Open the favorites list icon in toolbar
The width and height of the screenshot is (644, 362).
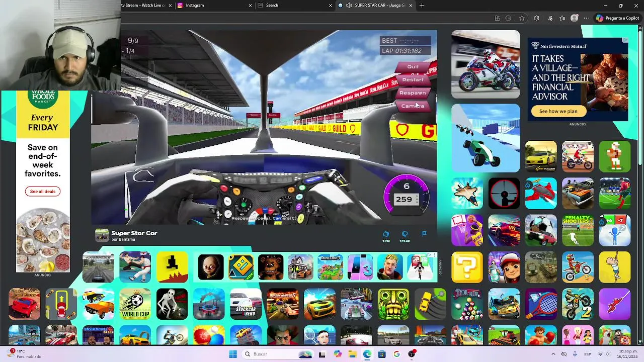(x=562, y=18)
